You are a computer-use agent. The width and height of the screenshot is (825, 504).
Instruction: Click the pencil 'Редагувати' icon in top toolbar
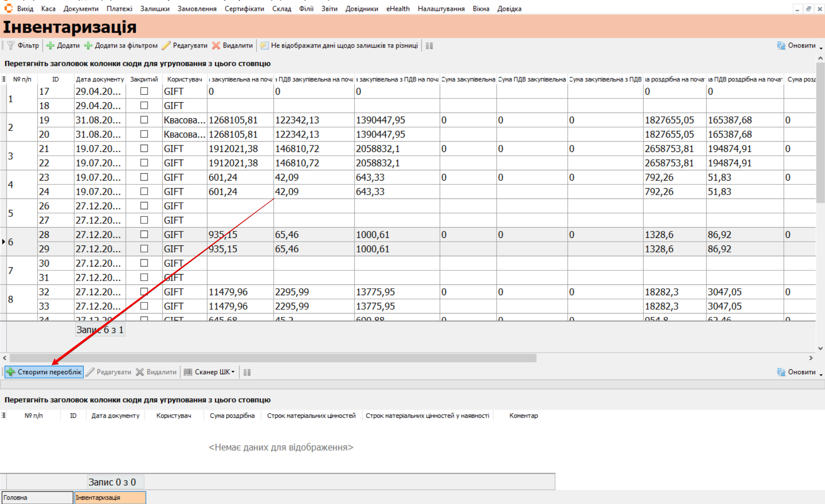166,45
